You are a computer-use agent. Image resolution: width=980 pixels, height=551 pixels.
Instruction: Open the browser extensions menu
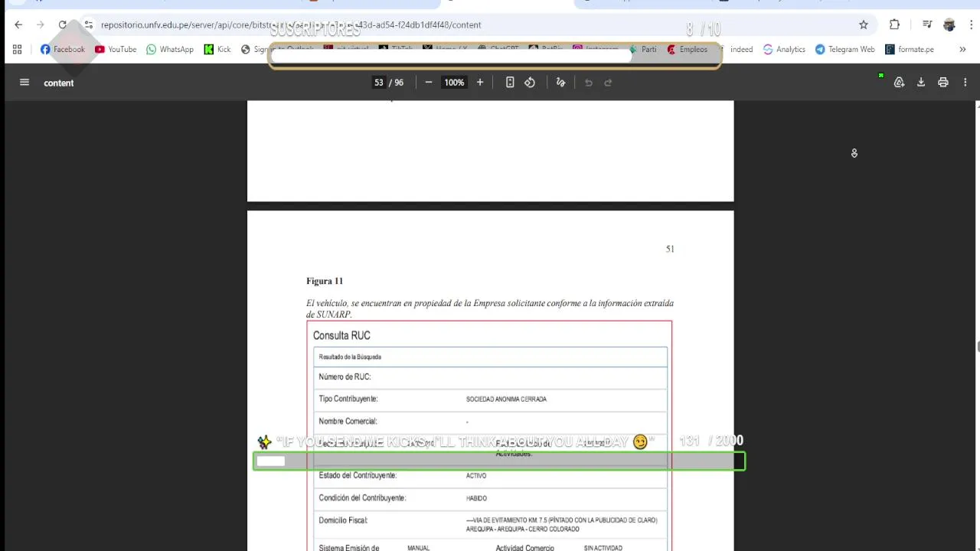pos(894,24)
